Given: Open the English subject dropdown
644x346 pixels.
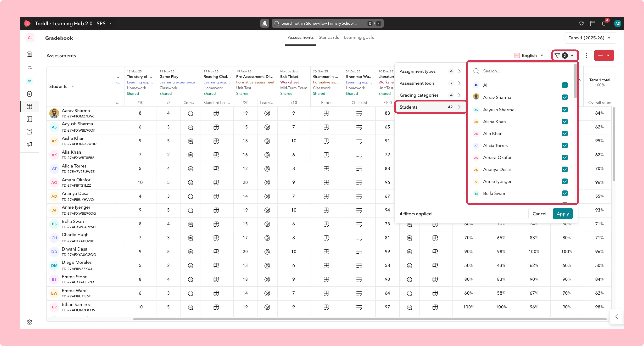Looking at the screenshot, I should pos(529,55).
